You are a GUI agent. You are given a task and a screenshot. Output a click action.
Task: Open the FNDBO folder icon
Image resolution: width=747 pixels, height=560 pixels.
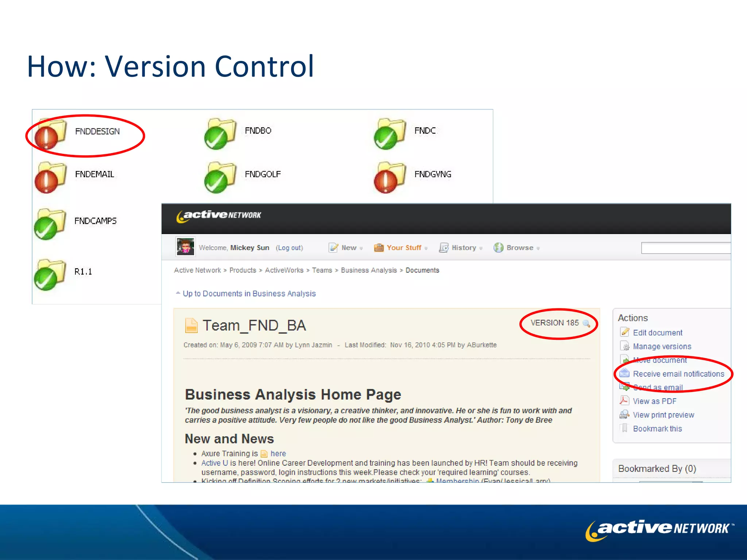[x=221, y=134]
